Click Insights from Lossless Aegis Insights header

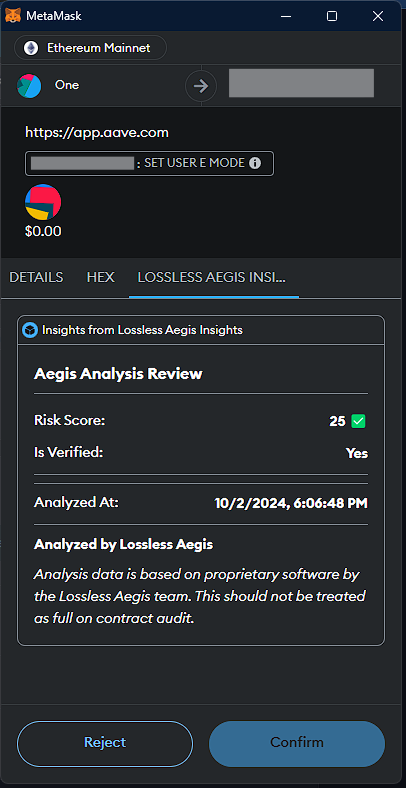[x=142, y=330]
